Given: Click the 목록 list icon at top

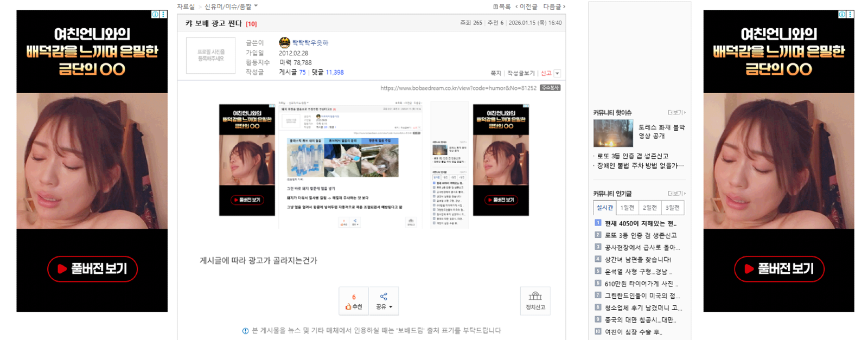Looking at the screenshot, I should [495, 7].
